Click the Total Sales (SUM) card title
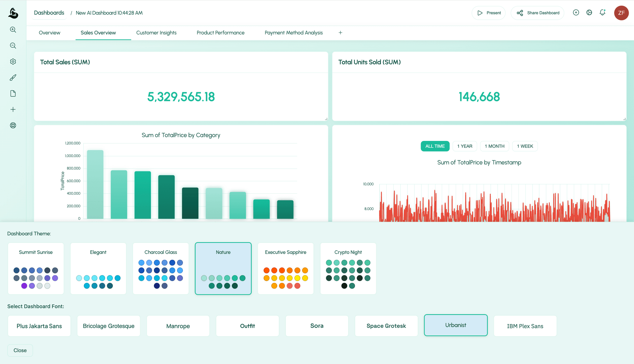The height and width of the screenshot is (364, 634). 65,62
